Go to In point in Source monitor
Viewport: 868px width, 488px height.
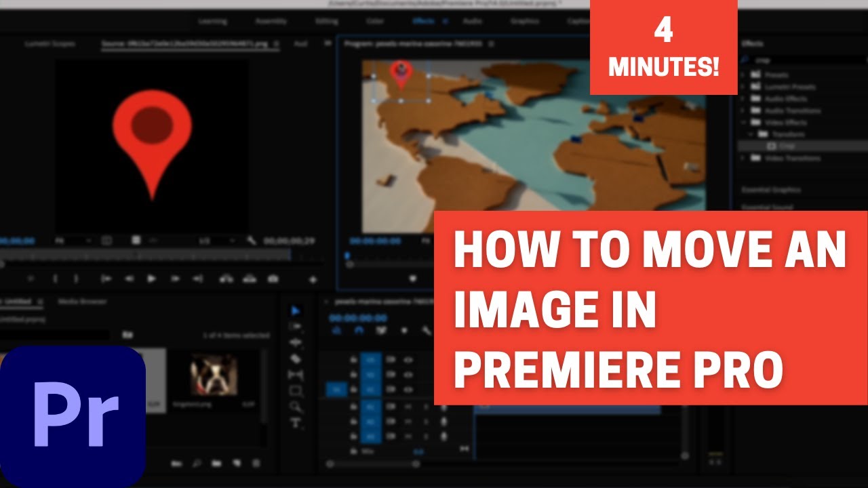pyautogui.click(x=106, y=279)
